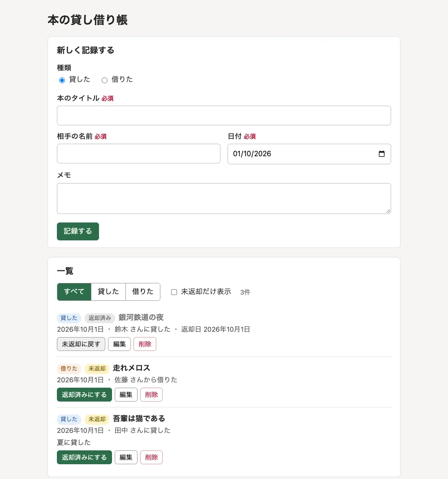
Task: Edit the 吾輩は猫である entry
Action: pyautogui.click(x=126, y=458)
